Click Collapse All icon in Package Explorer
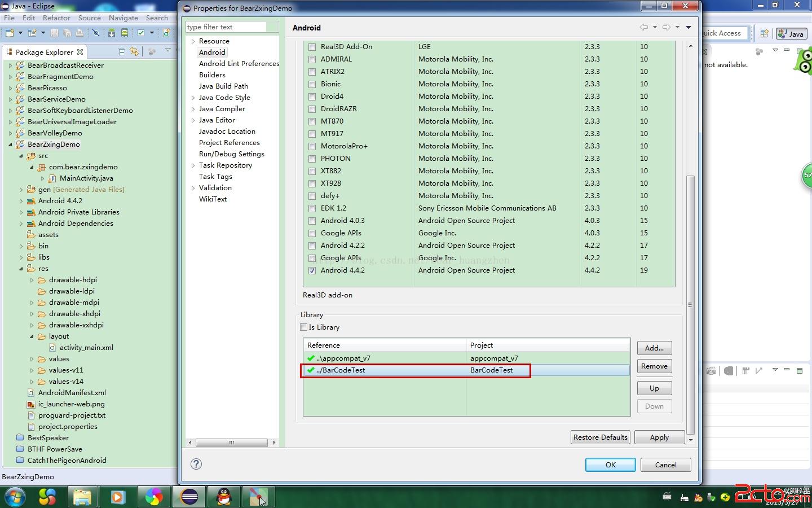This screenshot has width=812, height=508. coord(121,52)
